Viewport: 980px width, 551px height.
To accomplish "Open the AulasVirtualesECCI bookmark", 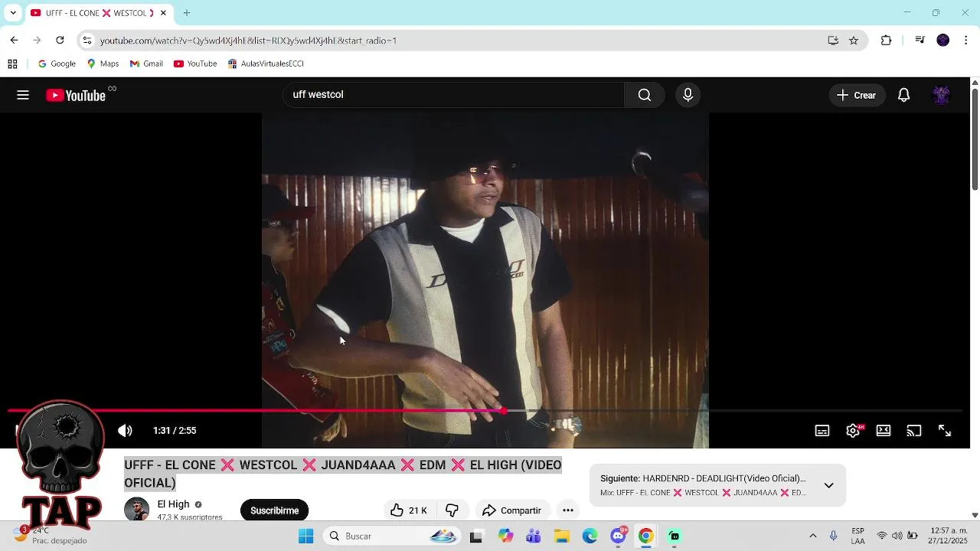I will click(266, 64).
